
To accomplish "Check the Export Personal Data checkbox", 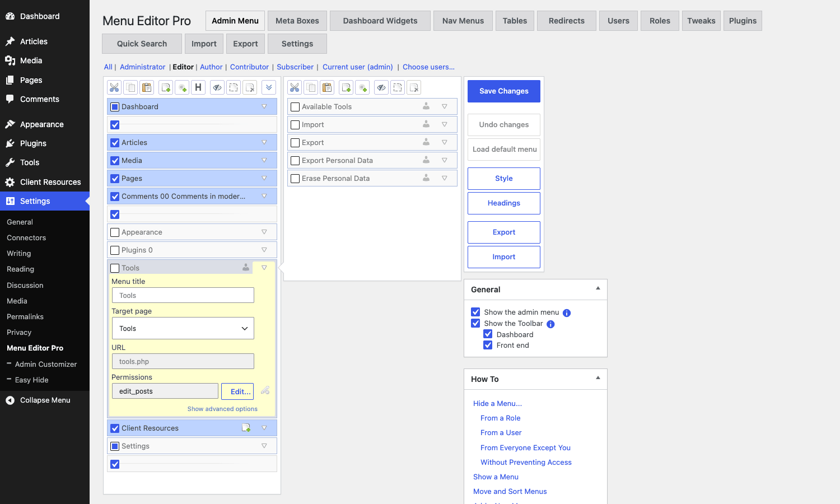I will [295, 161].
